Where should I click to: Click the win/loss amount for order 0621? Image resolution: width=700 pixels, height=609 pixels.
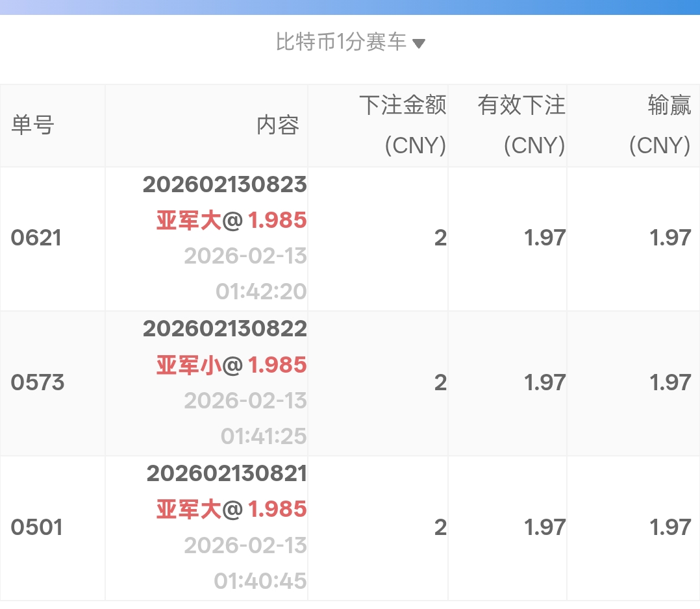pos(669,238)
